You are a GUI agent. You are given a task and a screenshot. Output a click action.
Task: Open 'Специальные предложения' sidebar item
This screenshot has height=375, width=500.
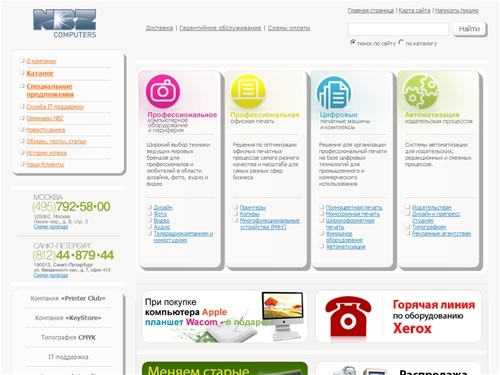point(50,90)
